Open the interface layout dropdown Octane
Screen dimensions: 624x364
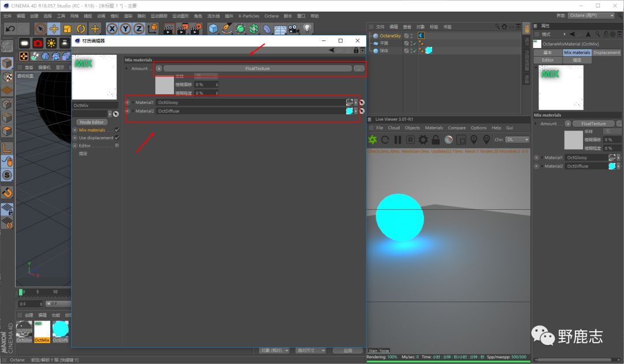[x=591, y=16]
